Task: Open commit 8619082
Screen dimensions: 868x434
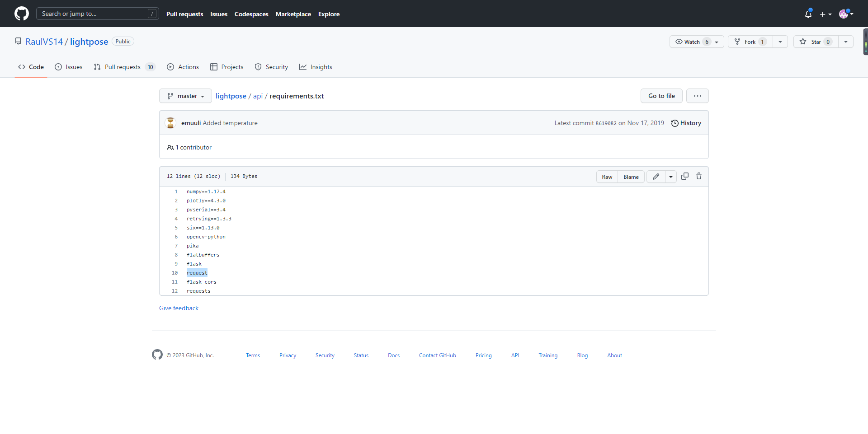Action: point(606,123)
